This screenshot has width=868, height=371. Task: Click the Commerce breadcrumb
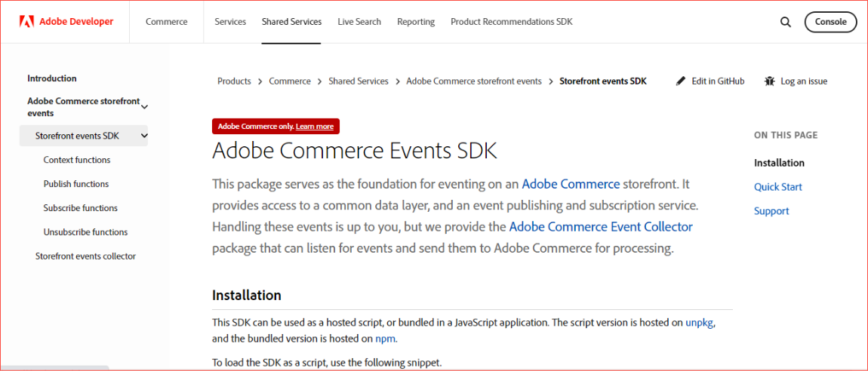pyautogui.click(x=290, y=81)
